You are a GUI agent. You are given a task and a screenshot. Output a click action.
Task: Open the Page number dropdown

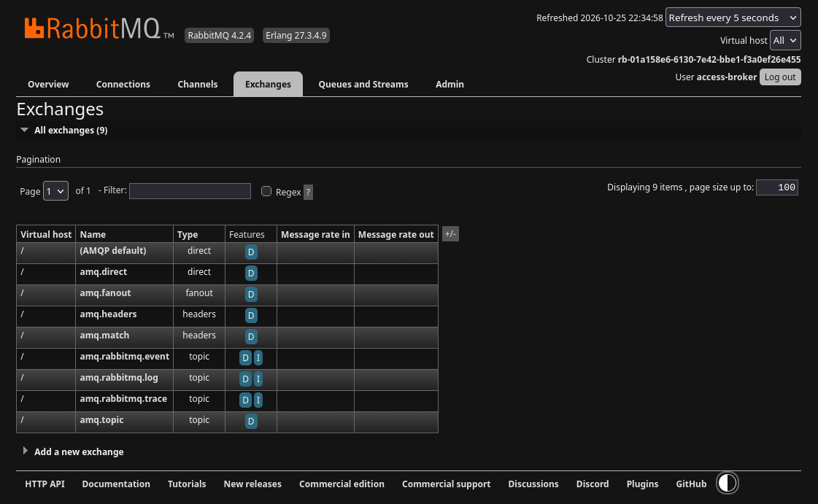(55, 191)
